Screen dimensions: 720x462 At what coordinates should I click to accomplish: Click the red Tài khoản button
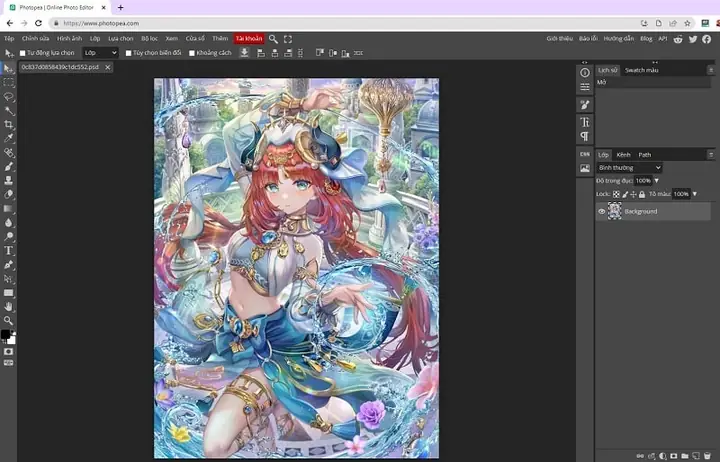pos(249,39)
